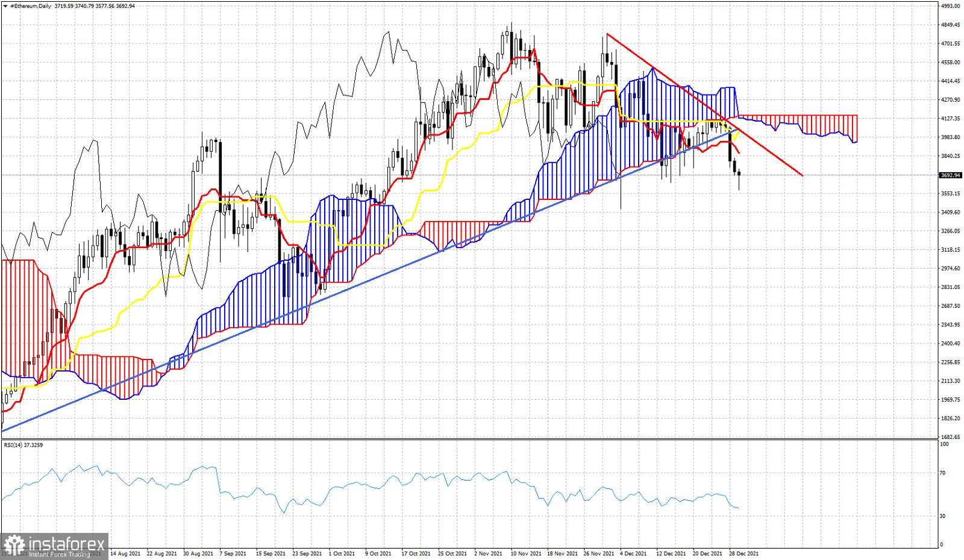Click price level 1969.75 on axis
Viewport: 964px width, 560px height.
tap(951, 399)
